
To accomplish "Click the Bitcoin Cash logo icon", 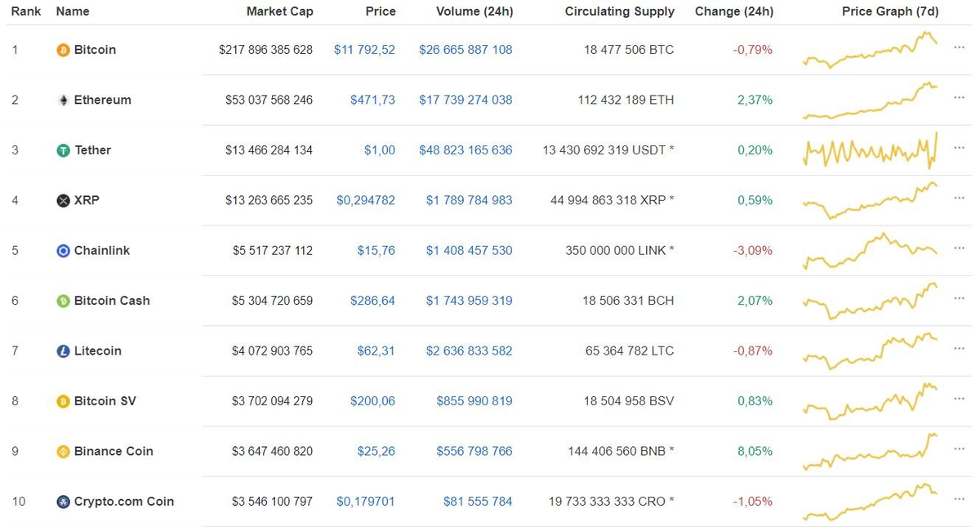I will [x=63, y=301].
